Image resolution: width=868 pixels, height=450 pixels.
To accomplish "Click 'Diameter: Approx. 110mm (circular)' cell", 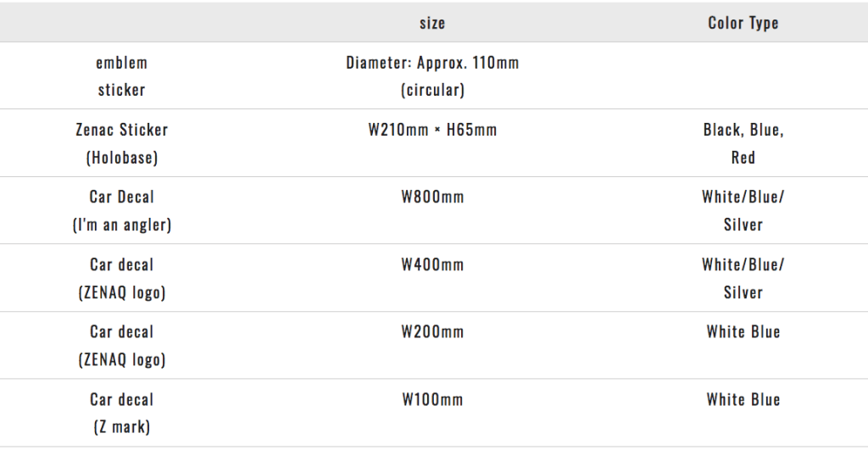I will pos(432,76).
